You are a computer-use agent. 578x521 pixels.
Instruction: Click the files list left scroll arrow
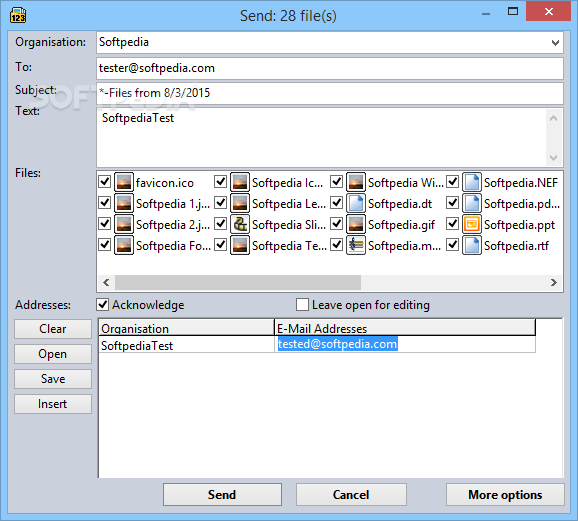pos(106,282)
